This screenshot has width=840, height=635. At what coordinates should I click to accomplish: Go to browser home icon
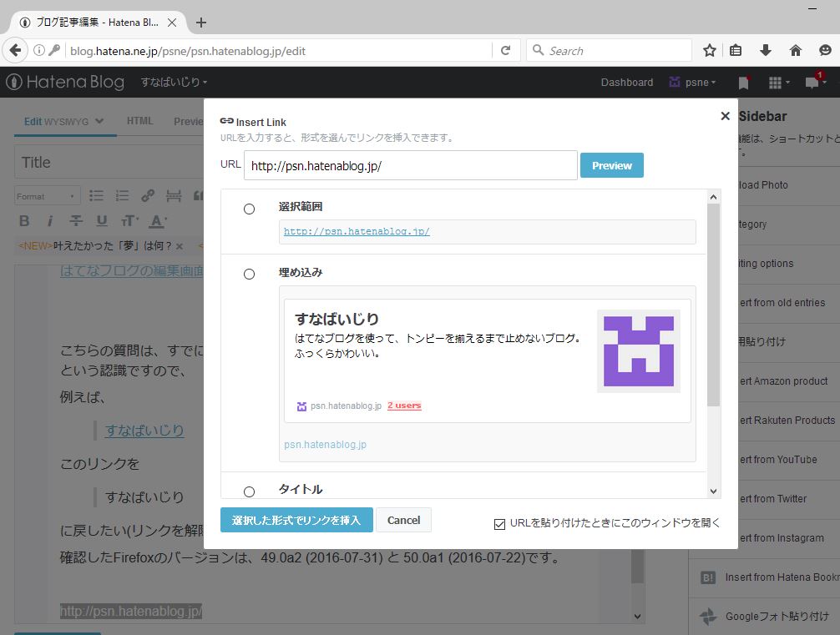click(796, 50)
